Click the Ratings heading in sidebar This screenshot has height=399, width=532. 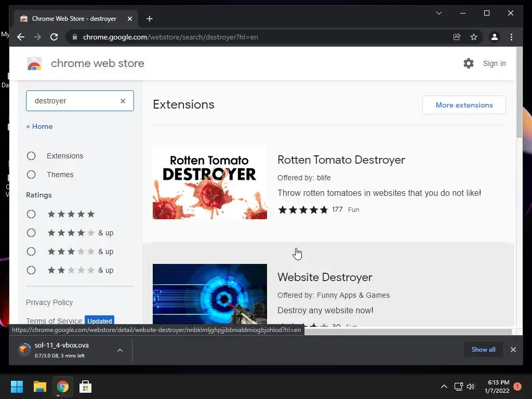tap(39, 195)
